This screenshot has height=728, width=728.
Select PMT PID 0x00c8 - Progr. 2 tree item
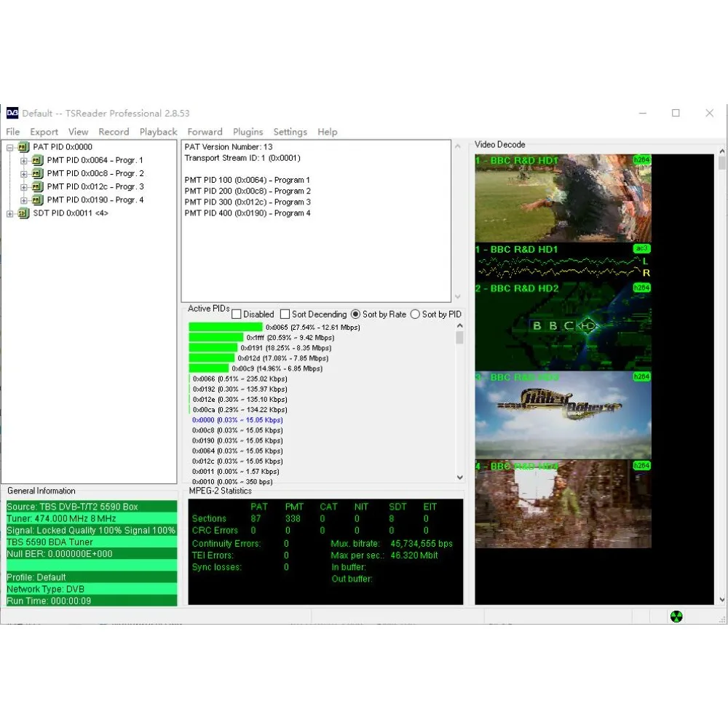[x=95, y=174]
